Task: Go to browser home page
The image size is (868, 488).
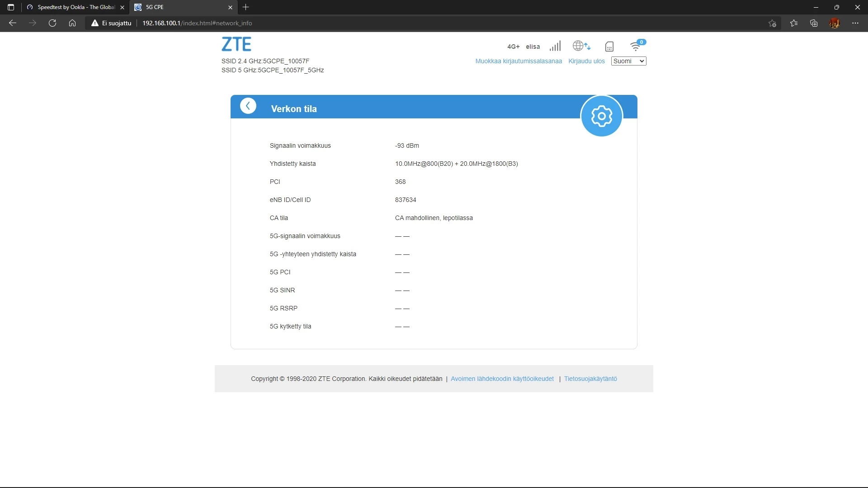Action: tap(72, 23)
